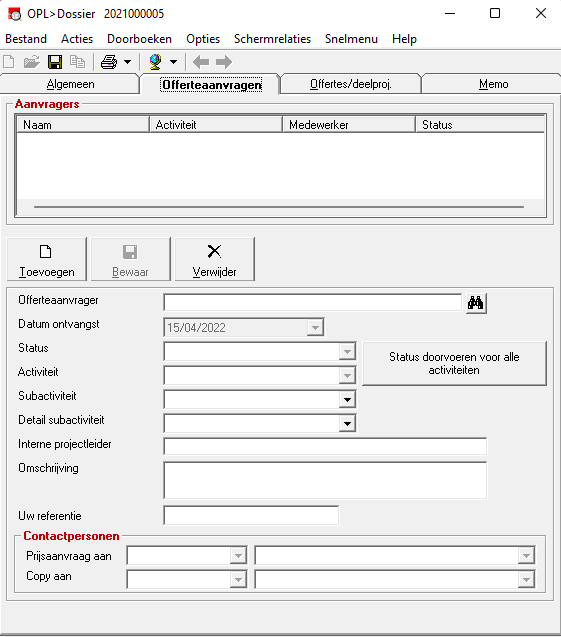This screenshot has height=637, width=561.
Task: Click the Verwijder button
Action: [x=214, y=259]
